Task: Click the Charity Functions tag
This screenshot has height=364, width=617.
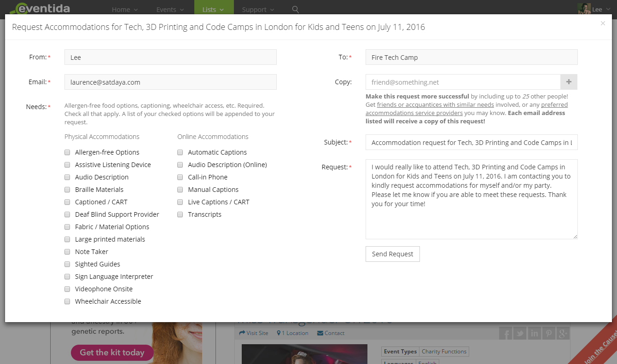Action: click(x=444, y=352)
